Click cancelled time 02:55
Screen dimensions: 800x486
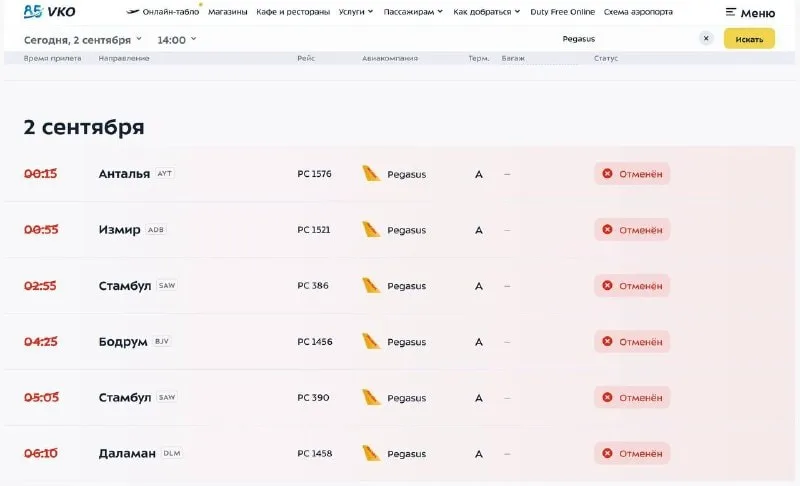pyautogui.click(x=40, y=286)
